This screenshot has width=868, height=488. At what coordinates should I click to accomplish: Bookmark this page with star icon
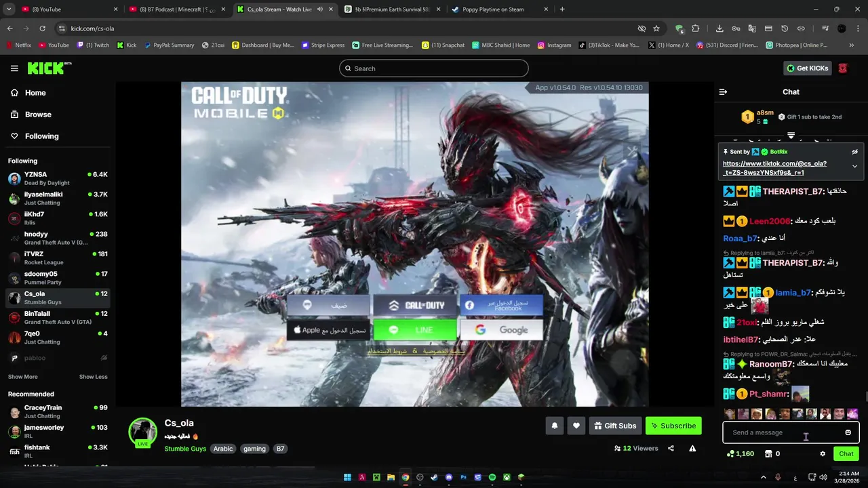pyautogui.click(x=656, y=28)
